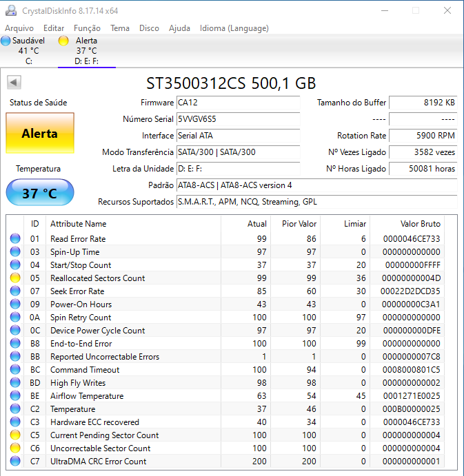
Task: Select the Current Pending Sector Count name
Action: pyautogui.click(x=104, y=435)
